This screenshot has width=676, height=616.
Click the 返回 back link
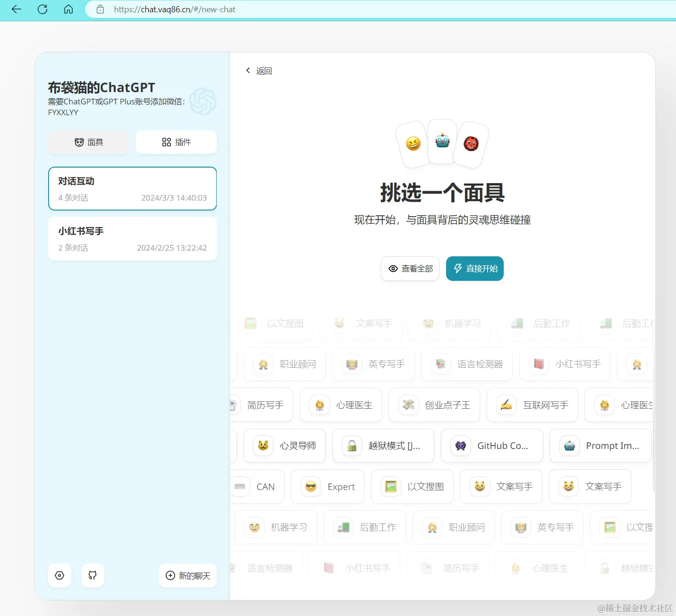coord(259,70)
